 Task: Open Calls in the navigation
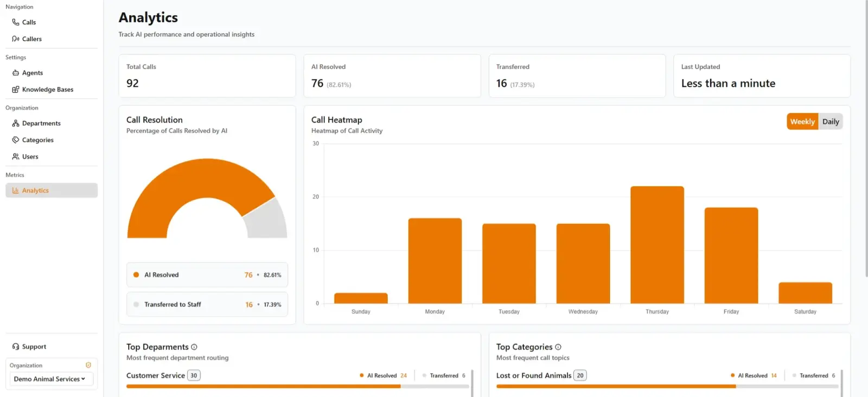coord(52,22)
